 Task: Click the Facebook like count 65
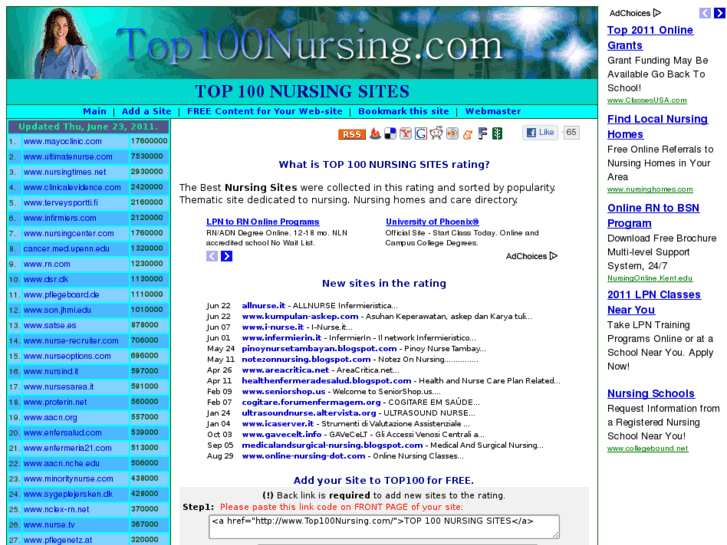[571, 132]
